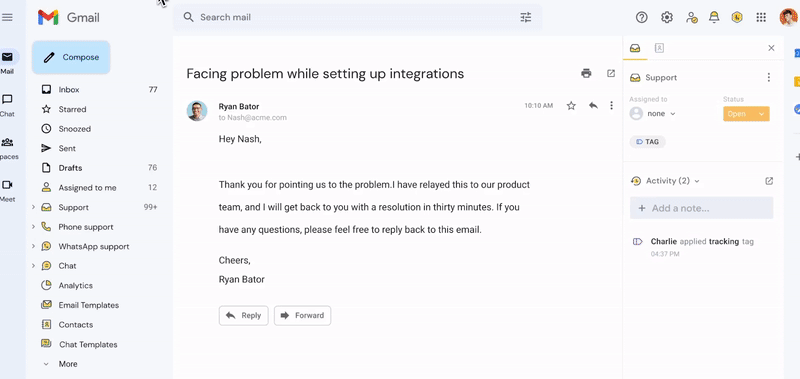Click the reply arrow icon beside timestamp
800x379 pixels.
593,106
